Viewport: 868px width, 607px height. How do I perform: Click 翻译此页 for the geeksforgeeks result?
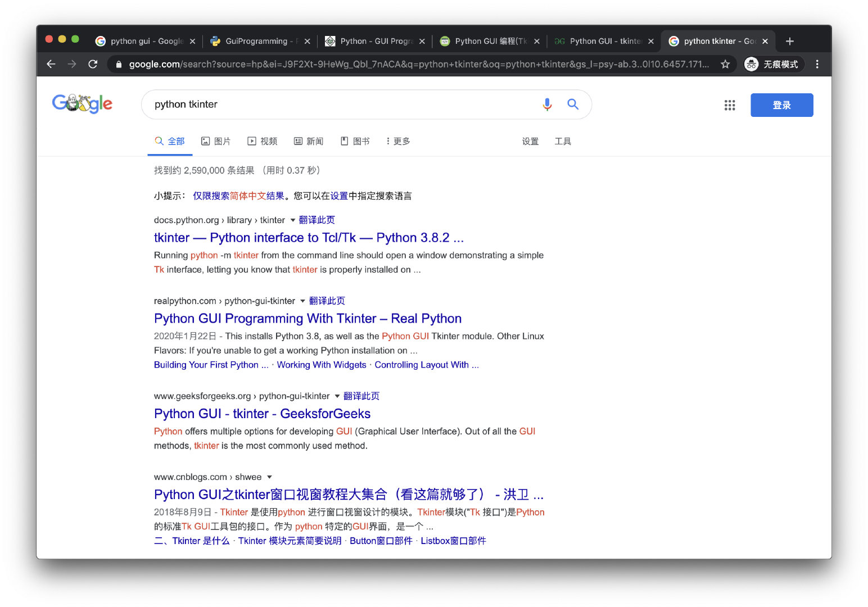(x=361, y=396)
